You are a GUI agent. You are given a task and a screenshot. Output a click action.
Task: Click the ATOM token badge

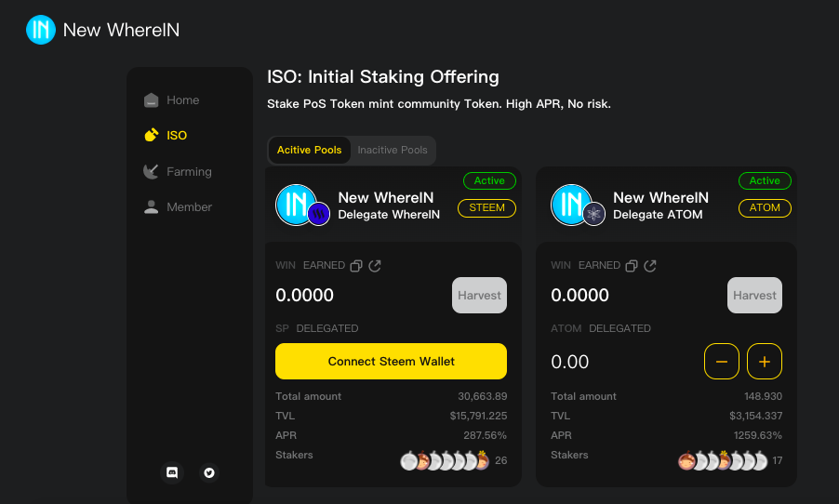pos(765,207)
